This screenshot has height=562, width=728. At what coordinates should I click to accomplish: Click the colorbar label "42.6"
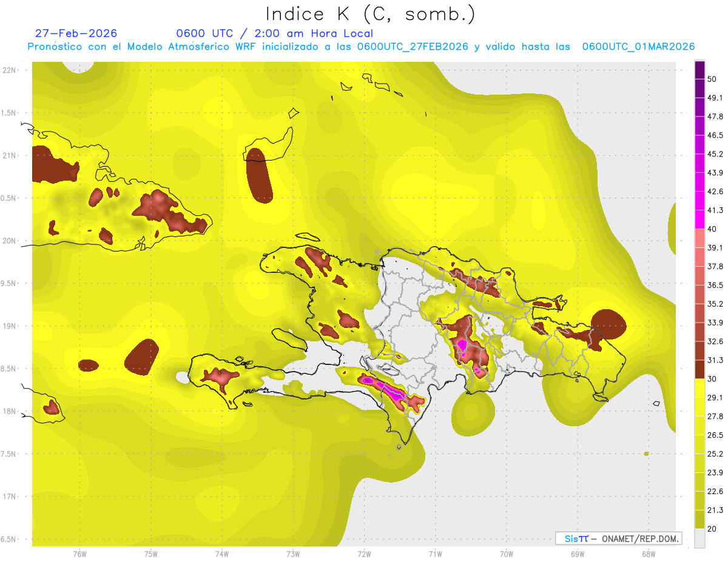(x=715, y=192)
